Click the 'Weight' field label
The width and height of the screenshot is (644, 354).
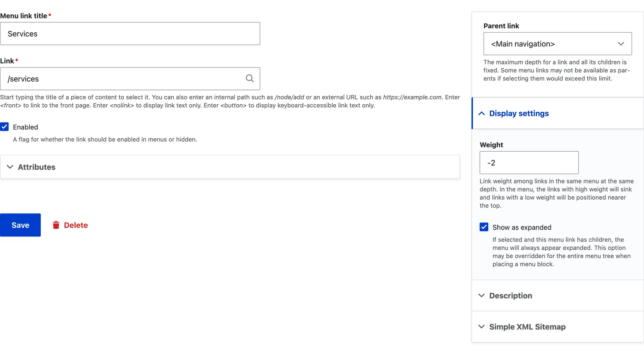tap(491, 145)
